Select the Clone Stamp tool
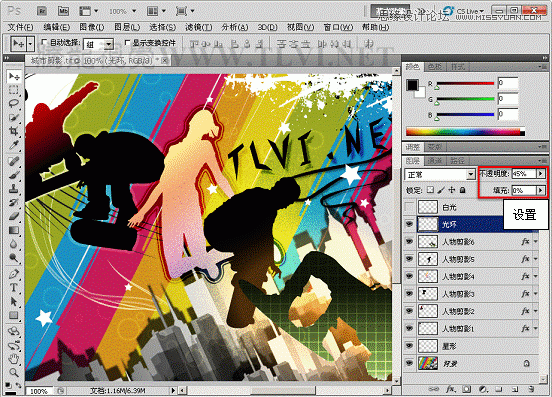Image resolution: width=552 pixels, height=397 pixels. [x=14, y=189]
